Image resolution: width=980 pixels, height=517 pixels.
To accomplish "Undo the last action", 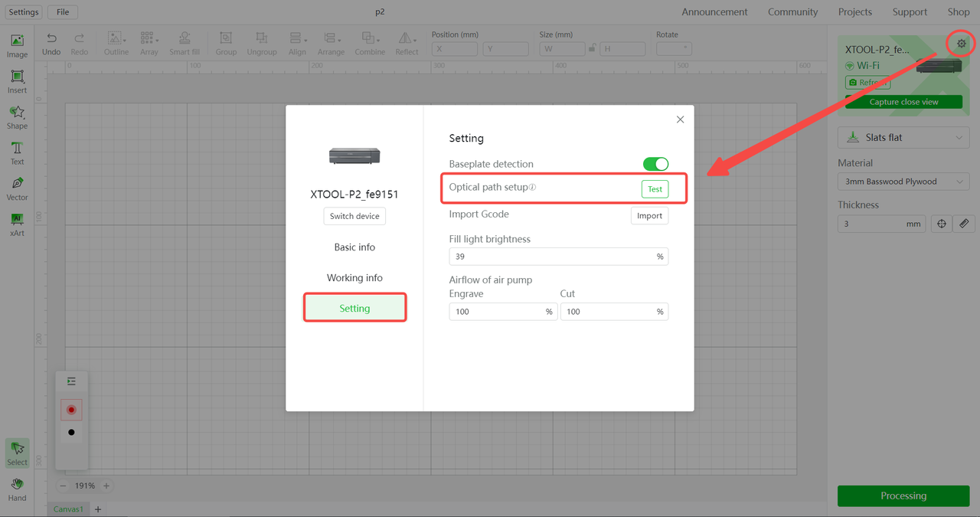I will (x=51, y=44).
